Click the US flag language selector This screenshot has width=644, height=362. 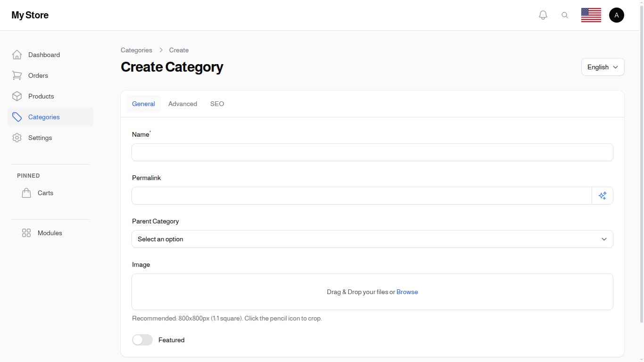click(x=591, y=15)
